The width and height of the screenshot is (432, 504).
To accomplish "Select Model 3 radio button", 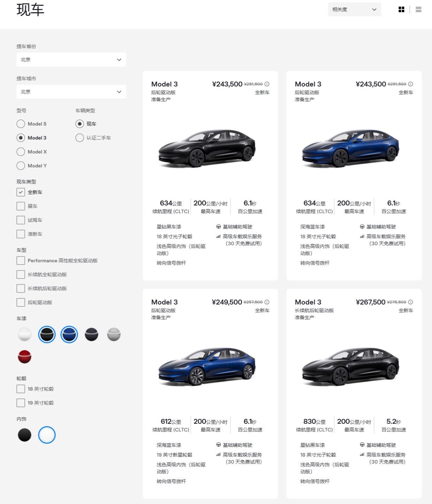I will [x=21, y=138].
